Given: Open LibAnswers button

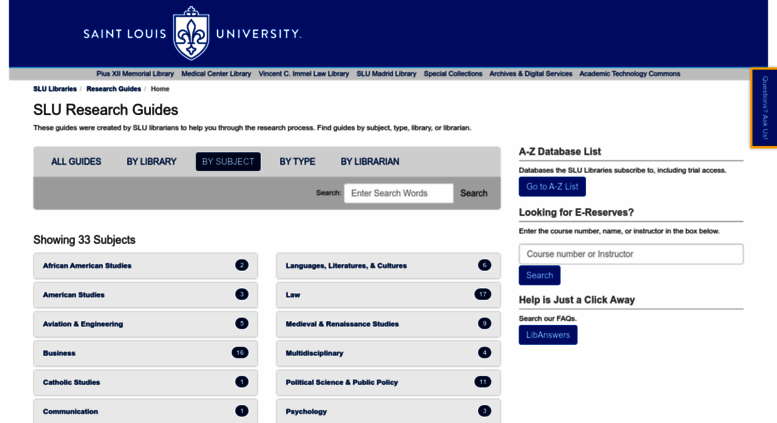Looking at the screenshot, I should tap(548, 335).
